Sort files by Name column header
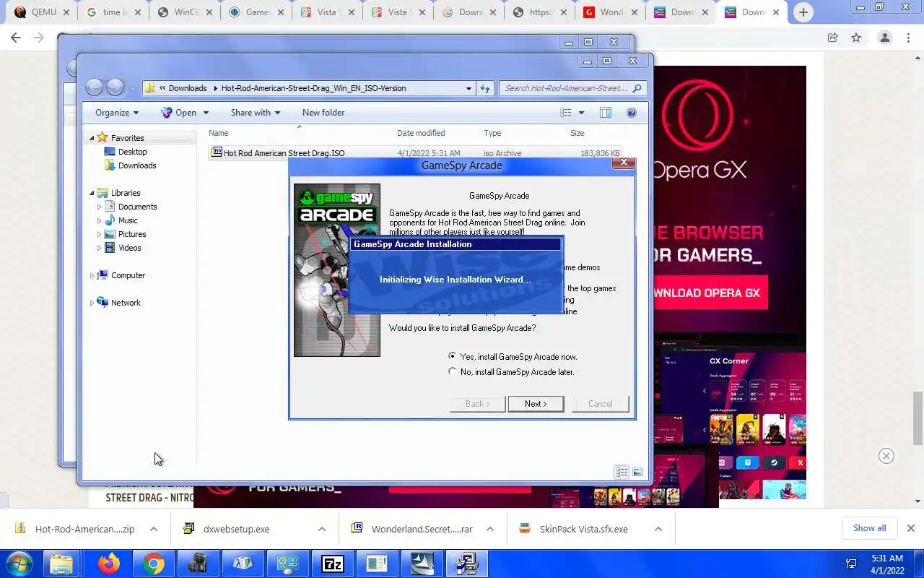 tap(219, 133)
